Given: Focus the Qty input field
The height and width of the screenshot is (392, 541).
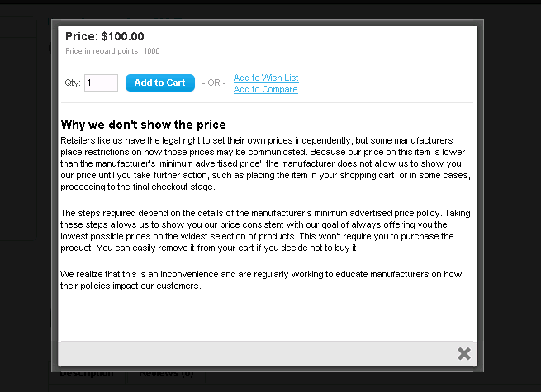Looking at the screenshot, I should click(101, 83).
